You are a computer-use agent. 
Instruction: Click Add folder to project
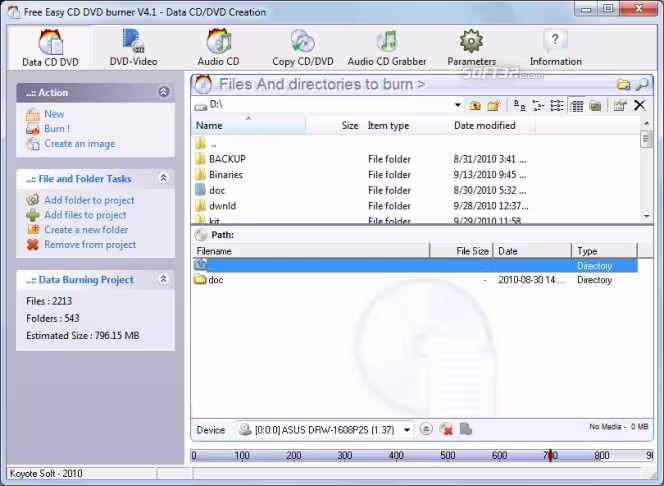tap(89, 200)
